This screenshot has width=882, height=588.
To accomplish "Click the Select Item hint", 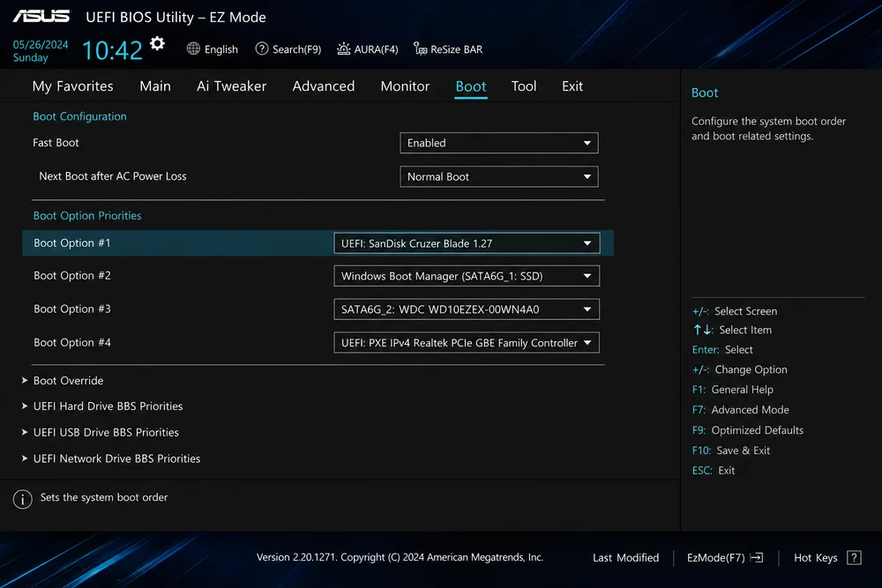I will click(732, 330).
